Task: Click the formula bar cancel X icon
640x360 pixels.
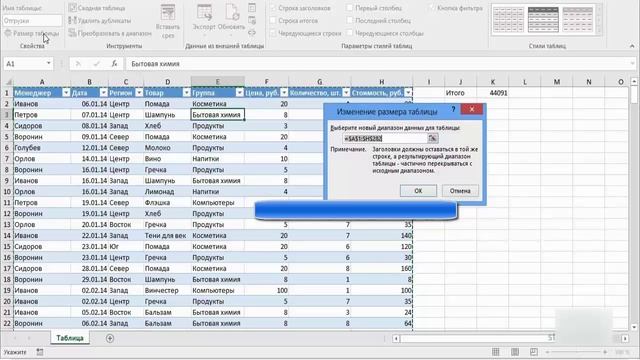Action: coord(78,64)
